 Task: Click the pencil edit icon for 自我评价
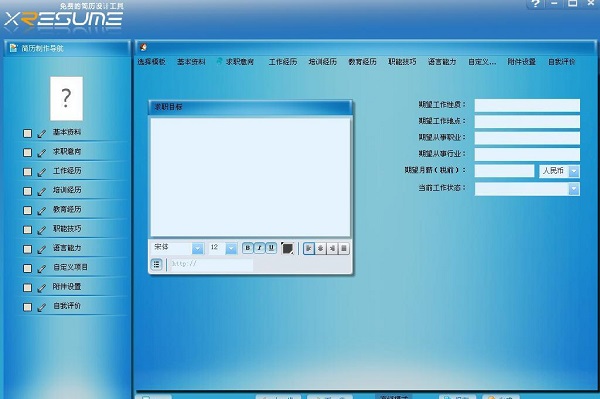pos(41,307)
